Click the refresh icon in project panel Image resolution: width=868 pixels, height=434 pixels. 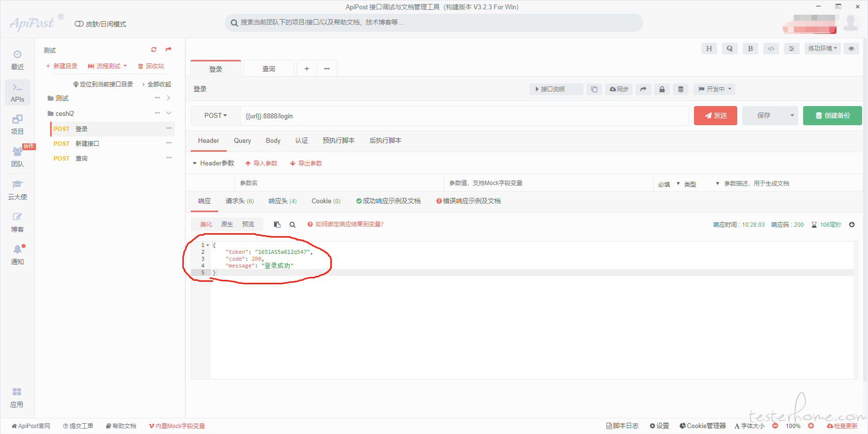point(154,50)
